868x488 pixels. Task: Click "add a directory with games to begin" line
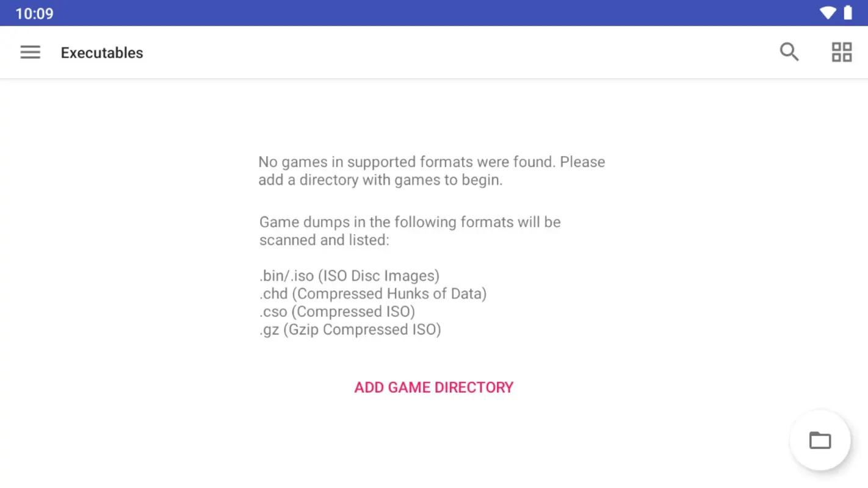point(380,180)
